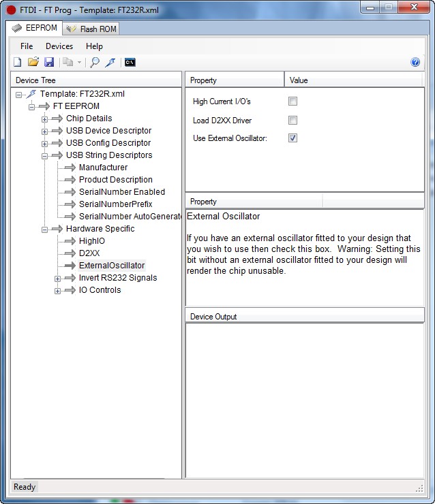Open the File menu

point(27,46)
